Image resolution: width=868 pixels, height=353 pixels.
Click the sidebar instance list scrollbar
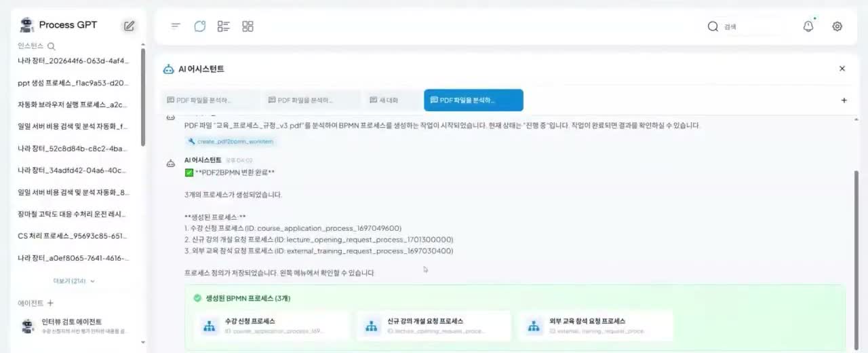point(142,97)
